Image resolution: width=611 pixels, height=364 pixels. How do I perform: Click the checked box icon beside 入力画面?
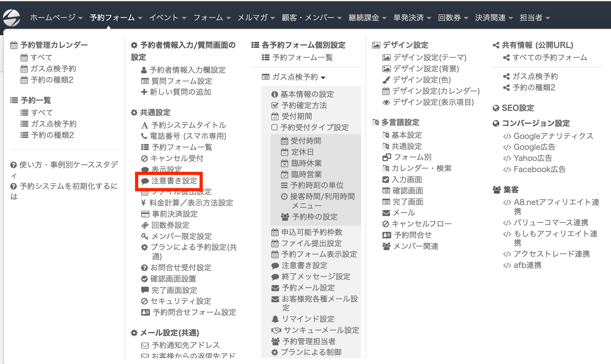[386, 179]
